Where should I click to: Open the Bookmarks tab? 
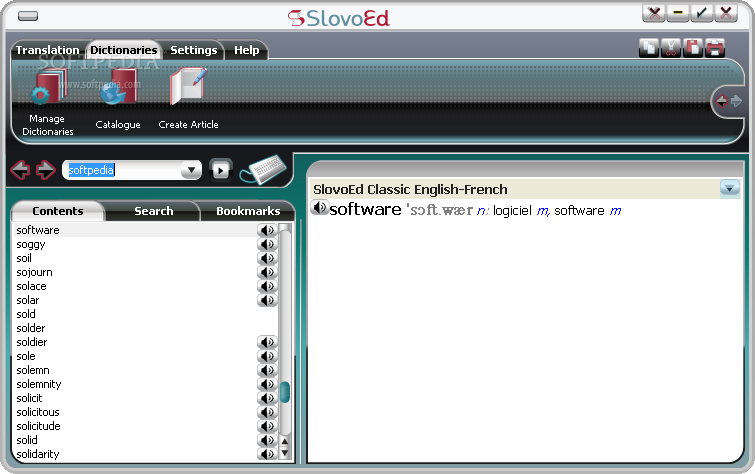248,211
